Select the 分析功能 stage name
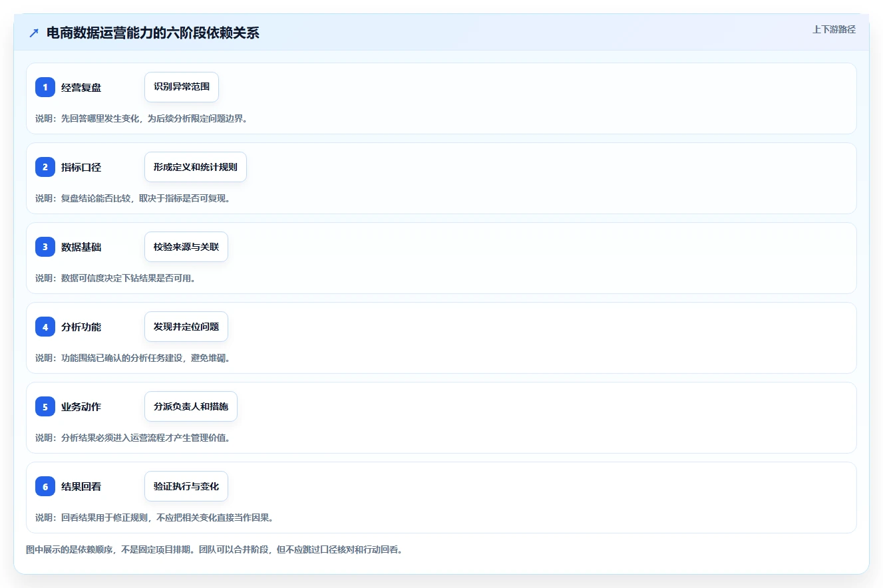Image resolution: width=883 pixels, height=588 pixels. (81, 327)
